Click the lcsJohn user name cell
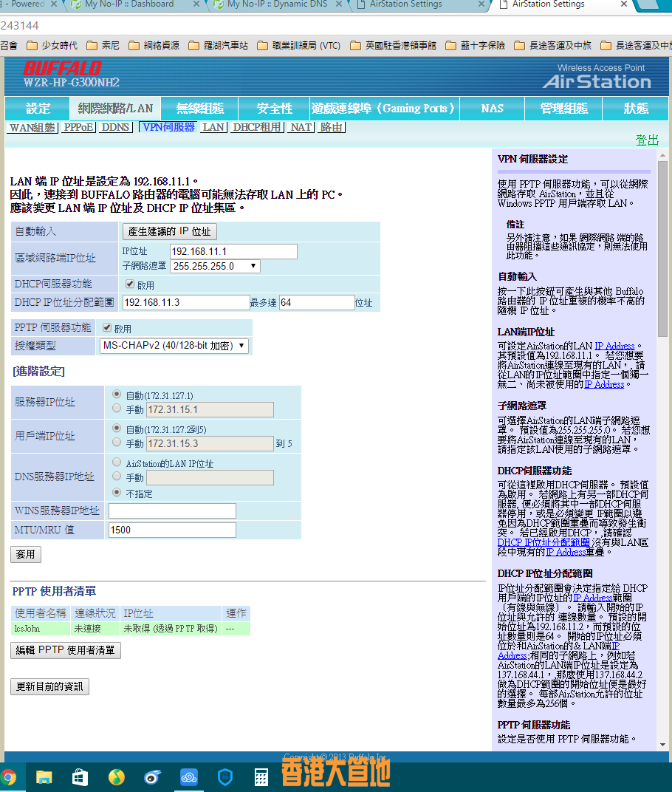This screenshot has width=672, height=792. click(41, 629)
